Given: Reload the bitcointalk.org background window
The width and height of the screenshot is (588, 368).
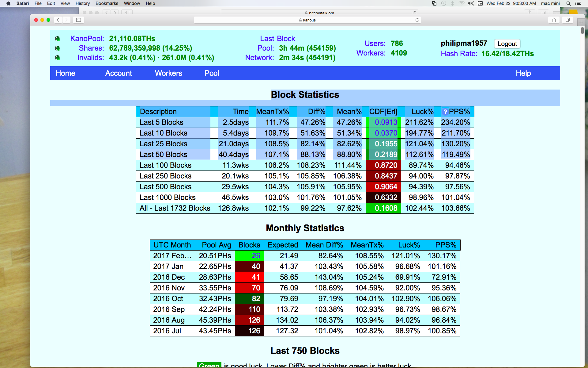Looking at the screenshot, I should [414, 13].
